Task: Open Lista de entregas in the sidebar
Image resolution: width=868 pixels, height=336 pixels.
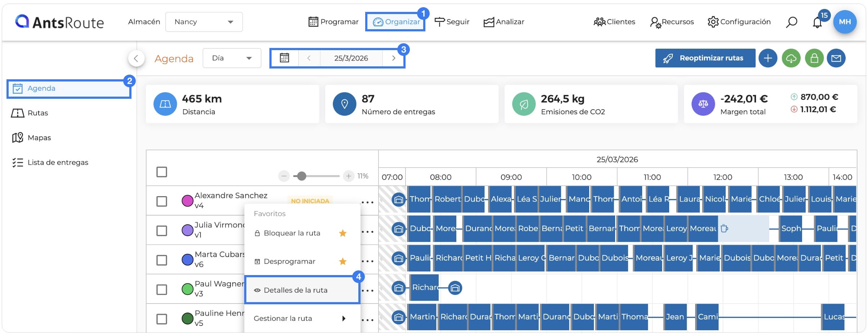Action: [x=68, y=163]
